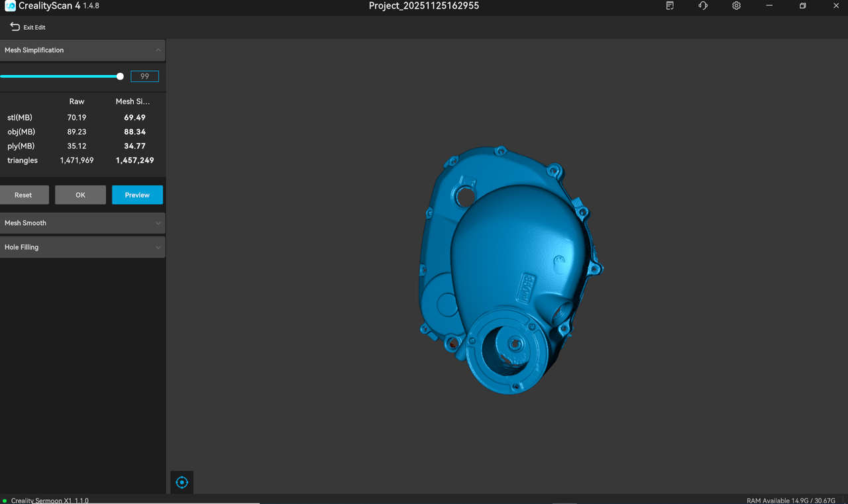
Task: Open the settings gear icon
Action: tap(736, 6)
